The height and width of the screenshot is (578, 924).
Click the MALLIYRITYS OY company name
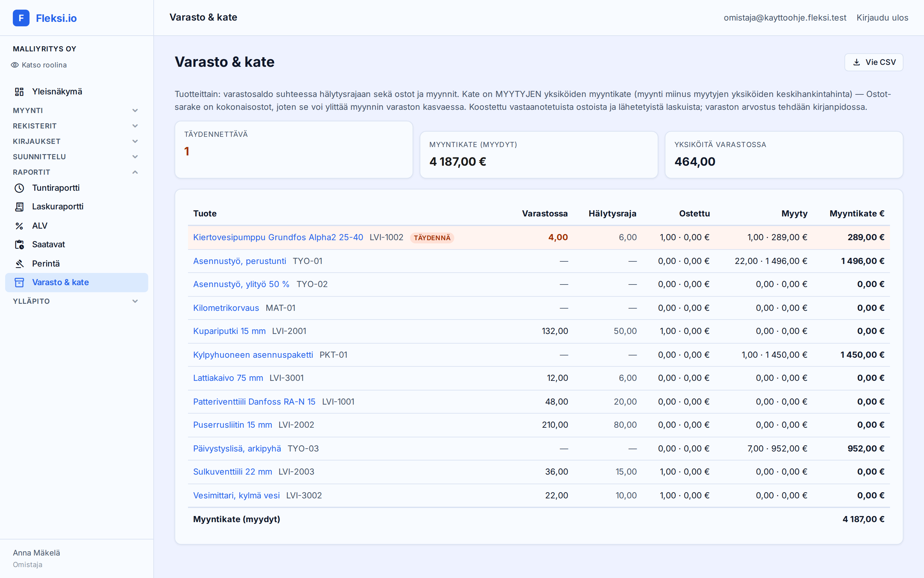45,49
